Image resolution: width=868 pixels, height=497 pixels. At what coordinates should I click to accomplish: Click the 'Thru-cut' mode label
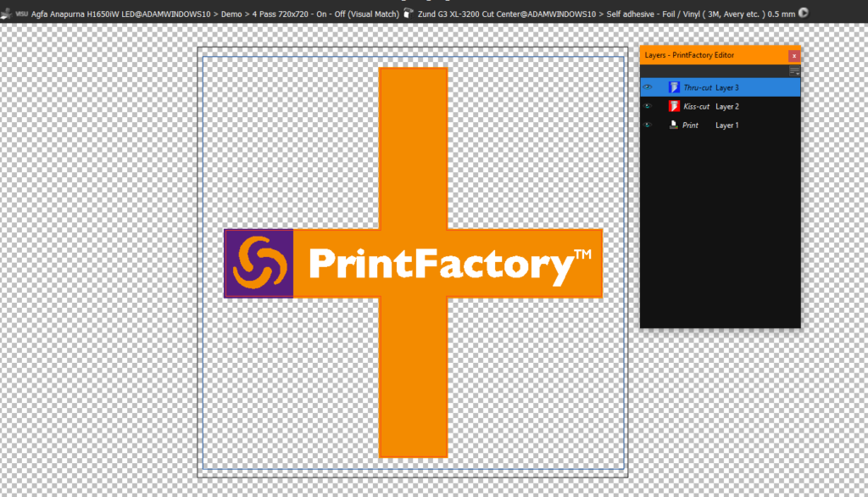click(698, 87)
